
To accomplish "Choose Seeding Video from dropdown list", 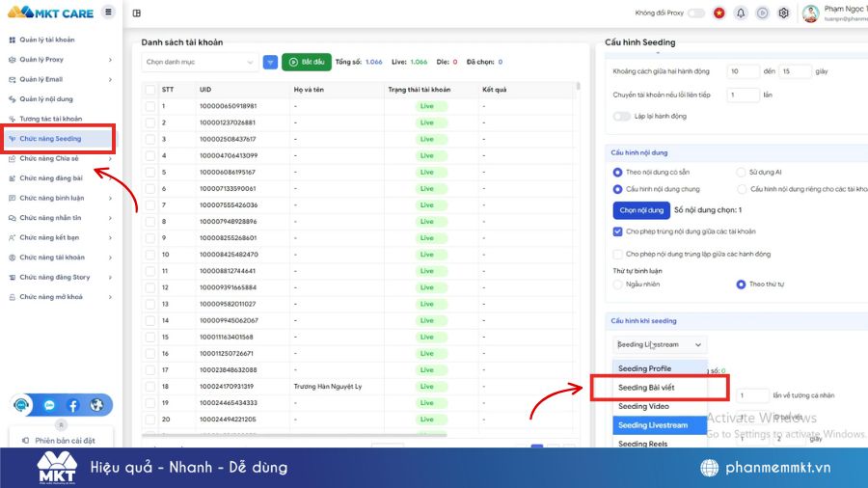I will point(660,406).
